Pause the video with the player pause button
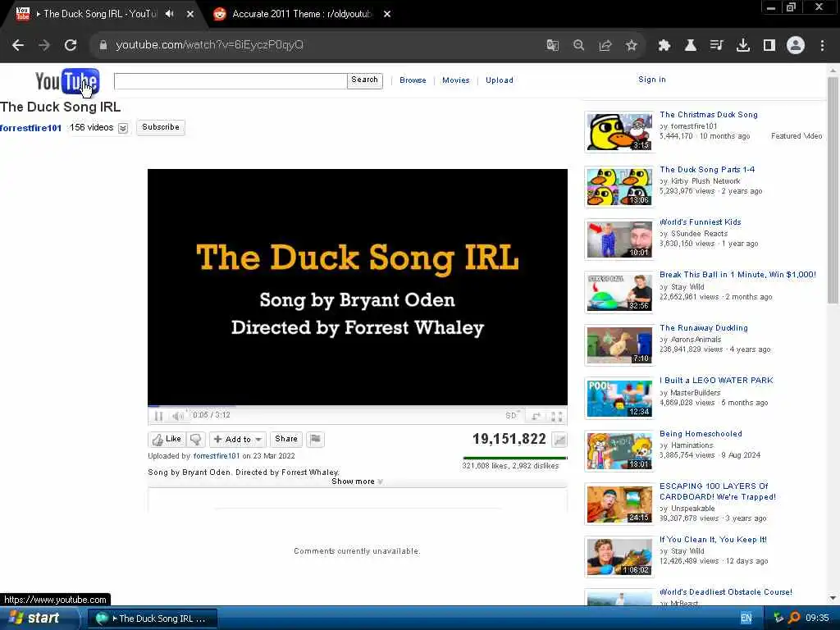The height and width of the screenshot is (630, 840). [x=158, y=415]
